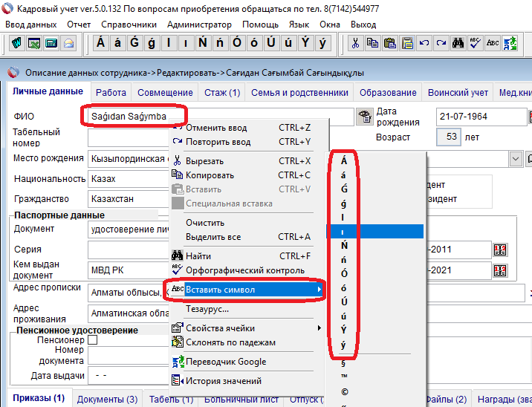Switch to the Образование tab

388,93
